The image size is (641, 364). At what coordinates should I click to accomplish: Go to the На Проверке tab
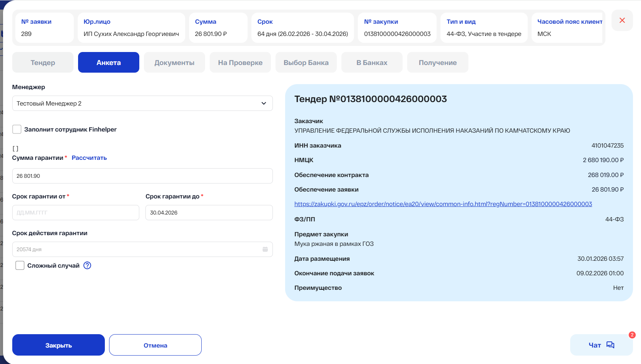[x=240, y=62]
